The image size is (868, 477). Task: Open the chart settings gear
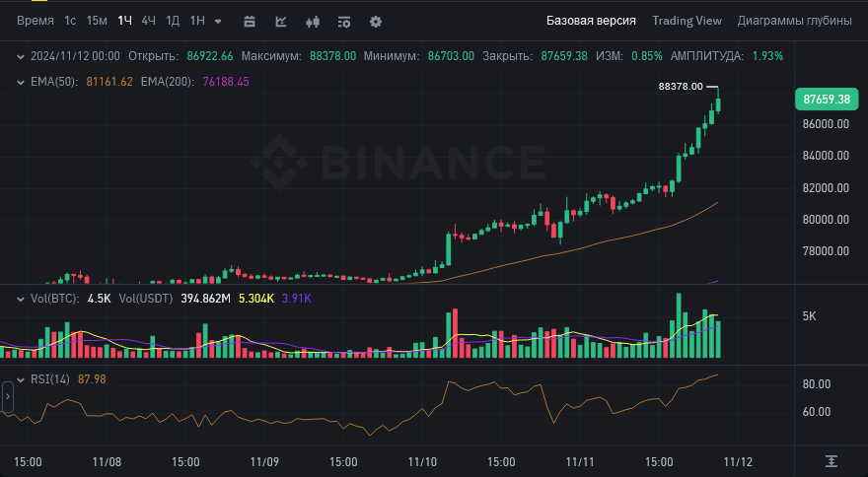tap(376, 22)
